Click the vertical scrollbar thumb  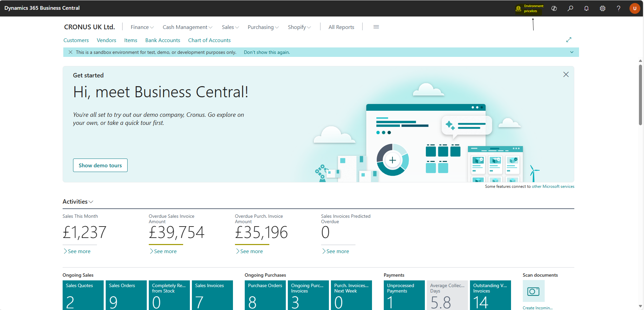point(640,95)
